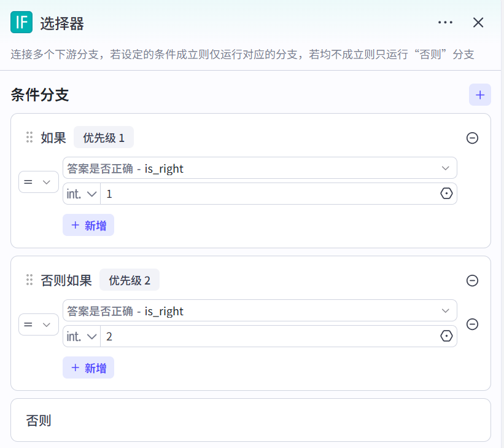Click 新增 button in the 如果 branch

pyautogui.click(x=88, y=226)
